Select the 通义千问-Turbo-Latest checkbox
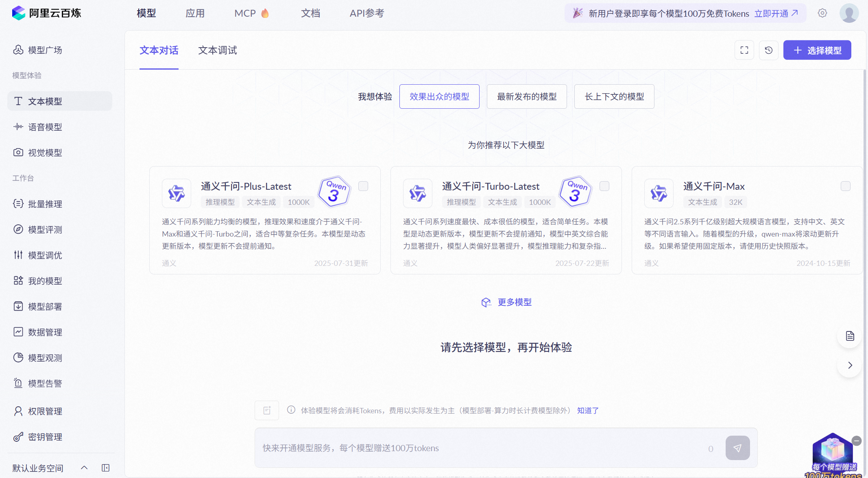868x478 pixels. [604, 186]
